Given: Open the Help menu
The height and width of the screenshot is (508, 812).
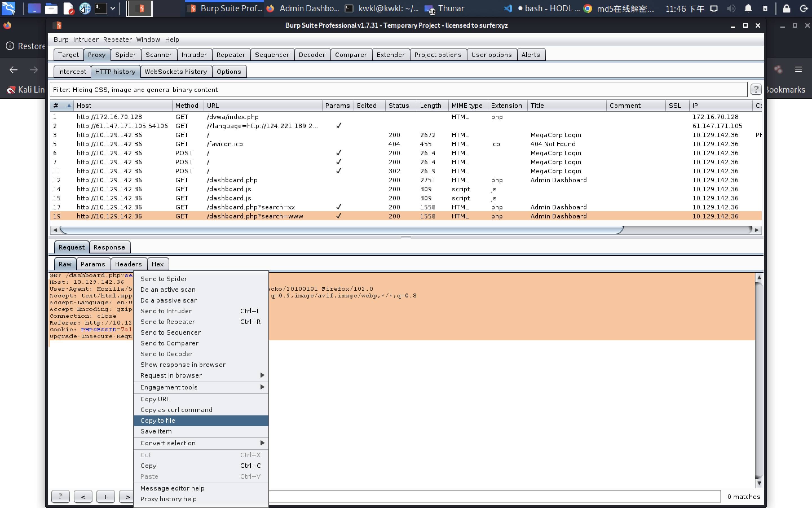Looking at the screenshot, I should [x=172, y=40].
